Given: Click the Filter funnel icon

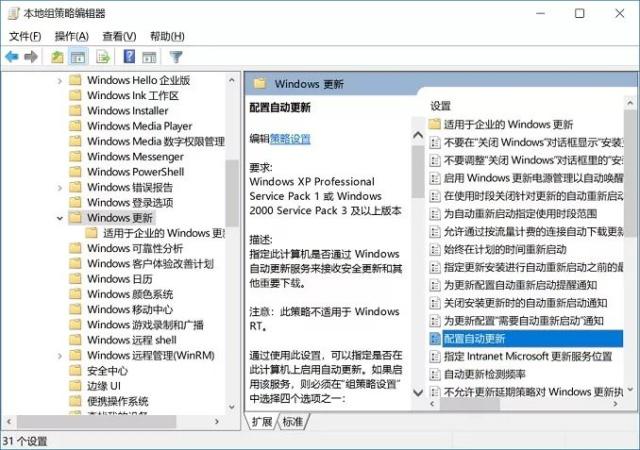Looking at the screenshot, I should (176, 57).
